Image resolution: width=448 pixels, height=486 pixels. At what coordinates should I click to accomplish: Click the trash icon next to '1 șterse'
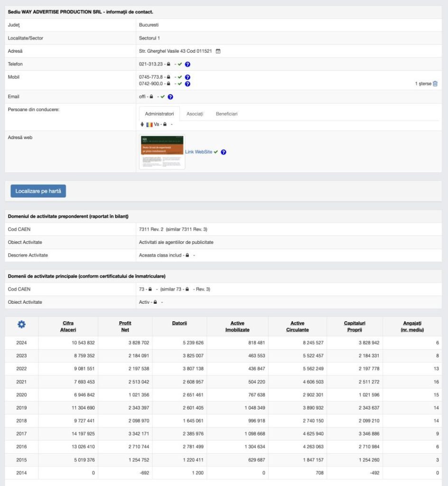click(435, 84)
